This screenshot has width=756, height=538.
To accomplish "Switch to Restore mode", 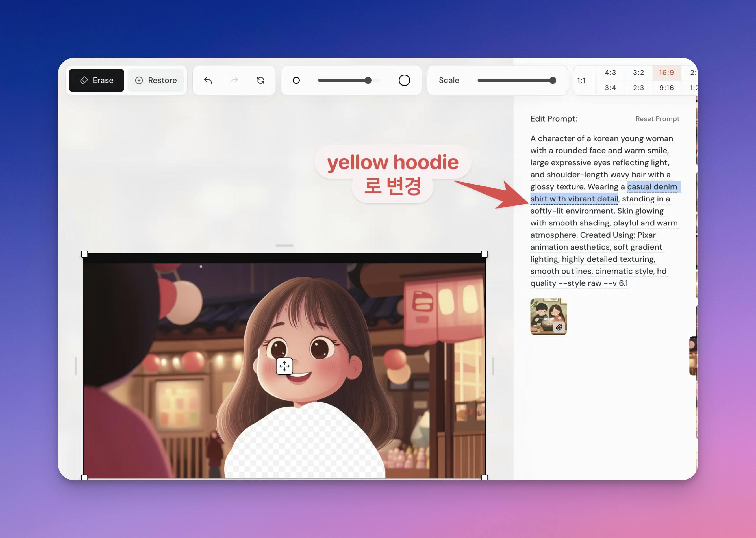I will coord(156,80).
